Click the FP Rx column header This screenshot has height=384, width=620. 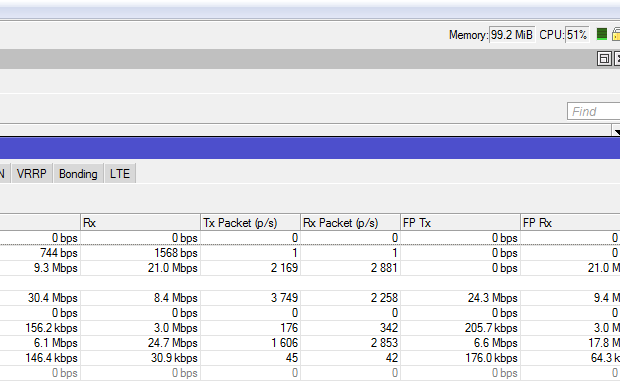coord(570,223)
